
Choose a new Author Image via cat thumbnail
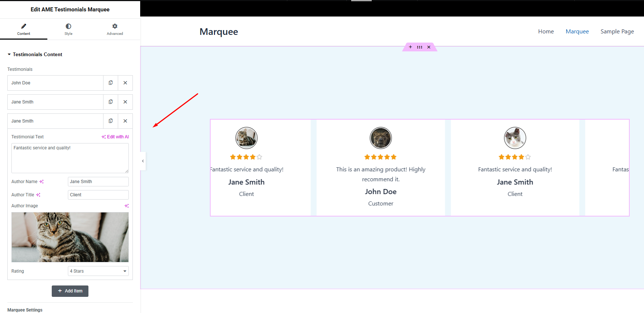70,237
